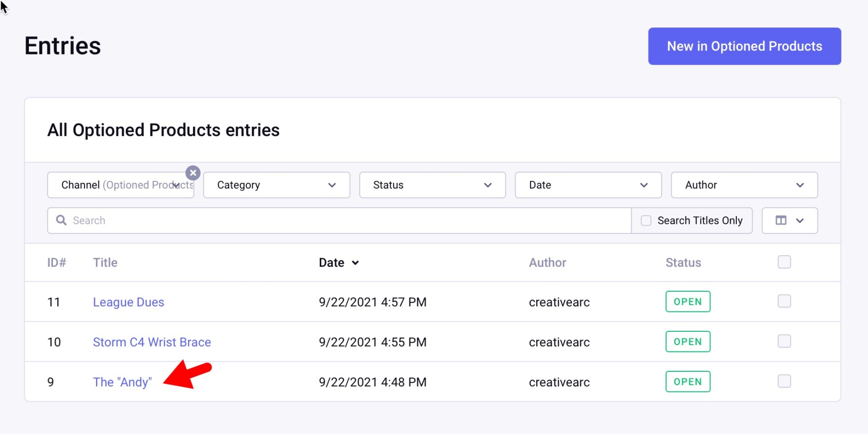
Task: Enable Search Titles Only
Action: point(645,220)
